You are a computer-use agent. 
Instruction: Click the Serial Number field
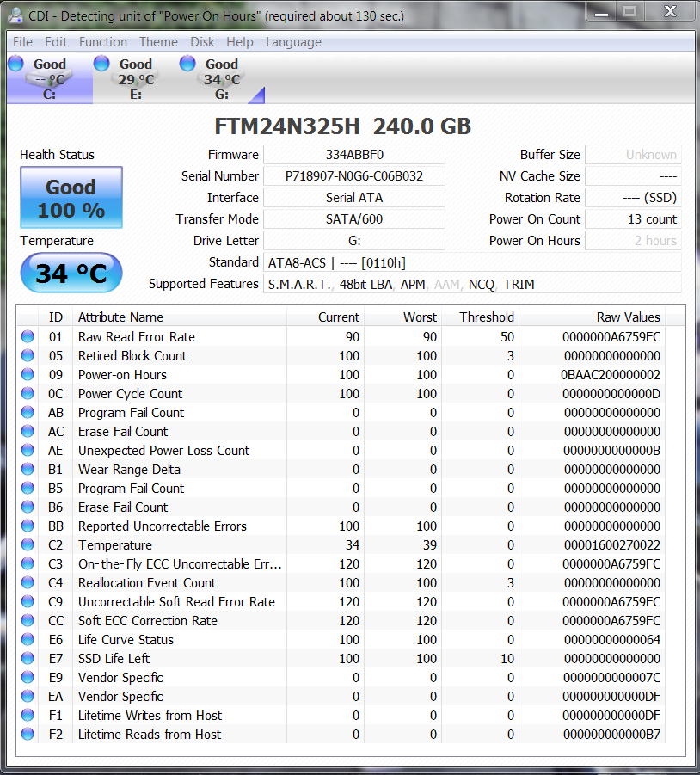353,176
